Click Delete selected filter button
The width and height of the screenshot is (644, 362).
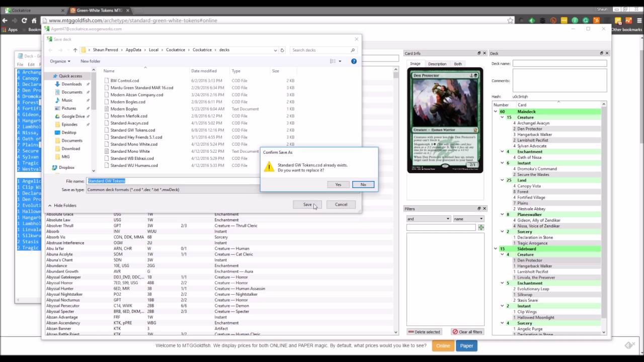pyautogui.click(x=424, y=332)
